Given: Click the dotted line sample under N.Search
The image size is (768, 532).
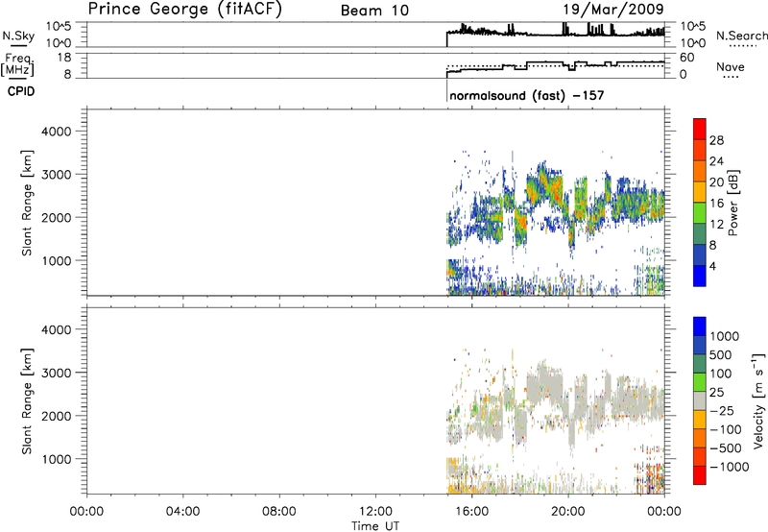Looking at the screenshot, I should [x=742, y=46].
